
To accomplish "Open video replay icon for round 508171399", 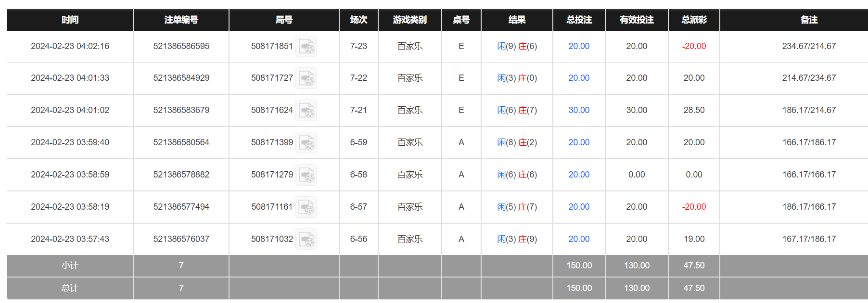I will (306, 143).
